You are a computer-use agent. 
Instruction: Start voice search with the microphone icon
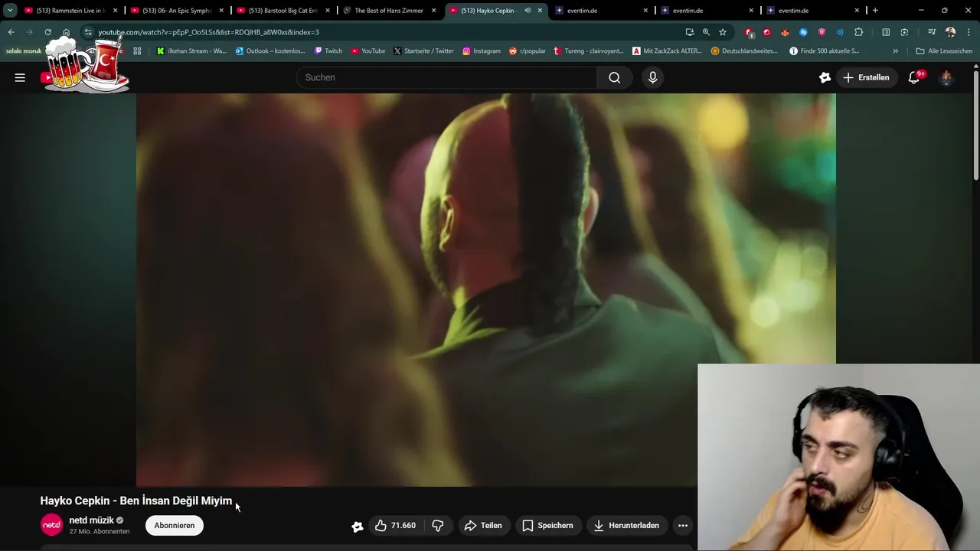pos(652,77)
